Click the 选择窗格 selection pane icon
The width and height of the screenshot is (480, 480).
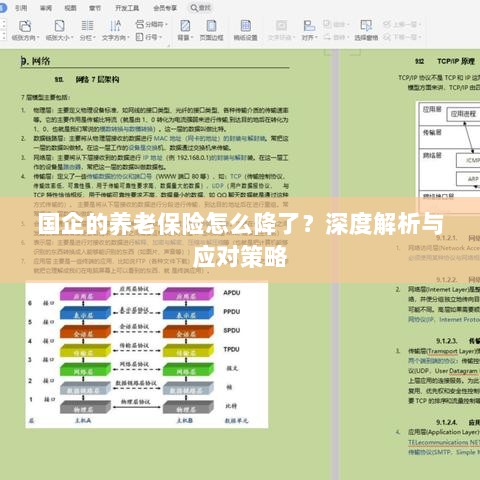pyautogui.click(x=366, y=26)
